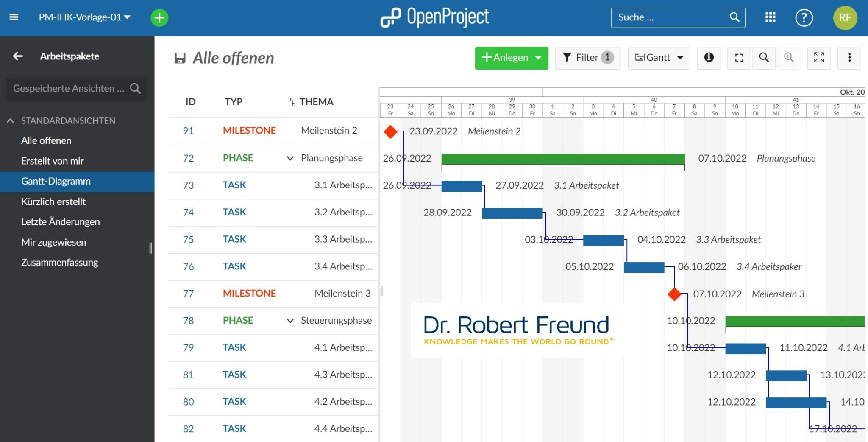Activate the zoom in magnifier icon

[789, 58]
